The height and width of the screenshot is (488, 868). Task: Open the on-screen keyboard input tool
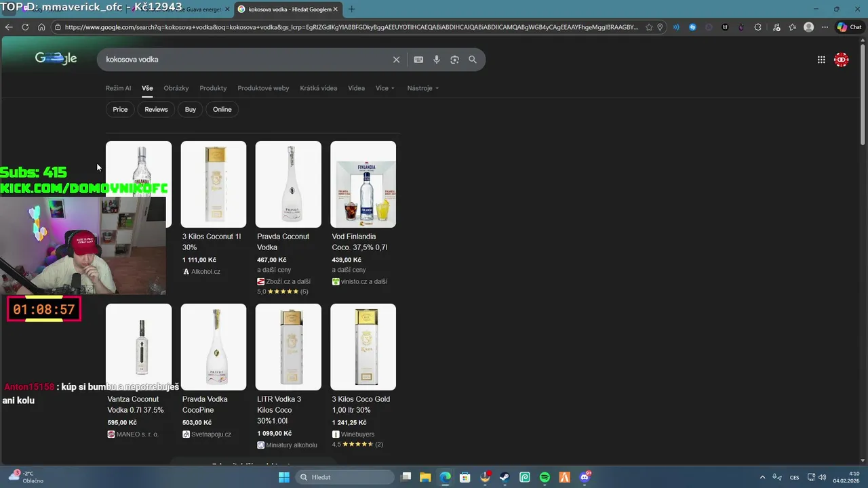(x=418, y=60)
